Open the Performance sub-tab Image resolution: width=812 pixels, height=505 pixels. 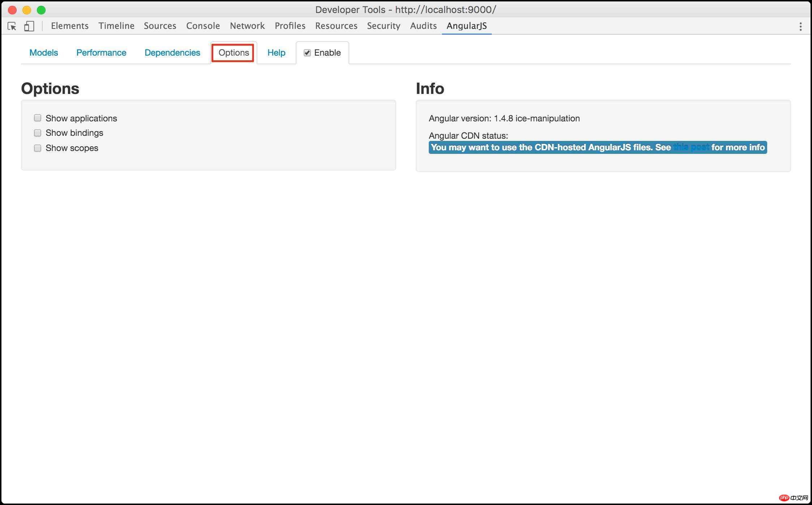tap(101, 53)
